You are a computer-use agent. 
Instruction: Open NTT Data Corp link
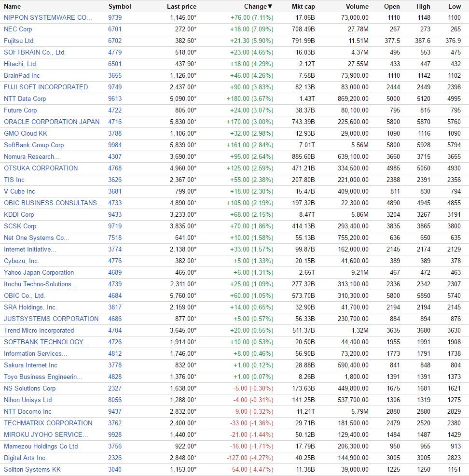click(25, 98)
